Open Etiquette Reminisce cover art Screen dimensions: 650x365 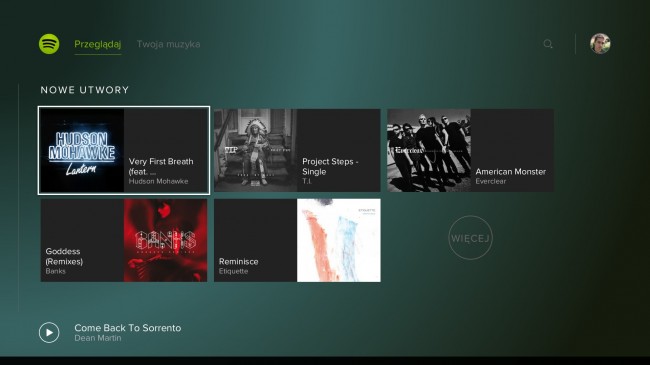coord(339,240)
